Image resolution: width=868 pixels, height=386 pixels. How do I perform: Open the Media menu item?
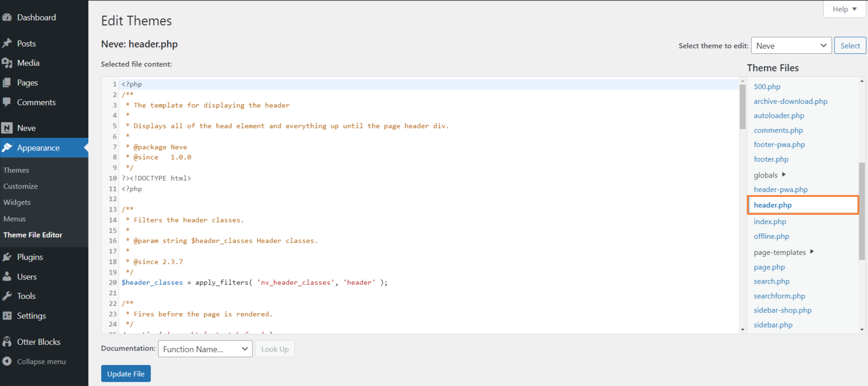pyautogui.click(x=28, y=63)
